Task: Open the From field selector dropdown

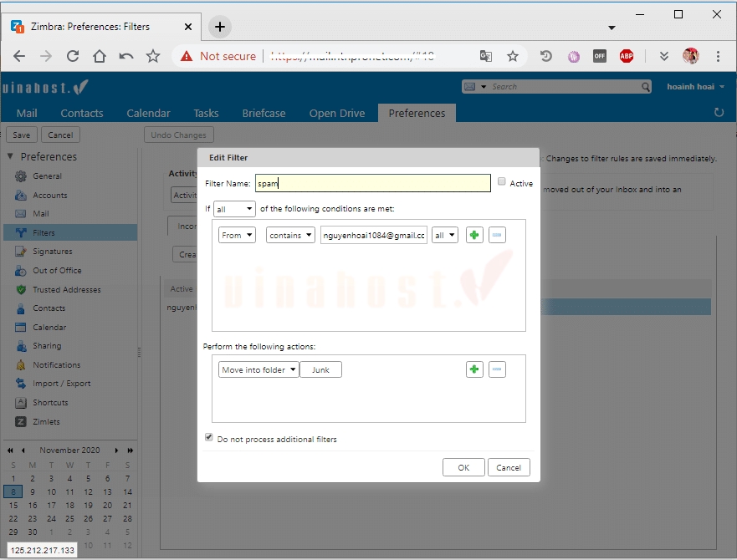Action: coord(237,235)
